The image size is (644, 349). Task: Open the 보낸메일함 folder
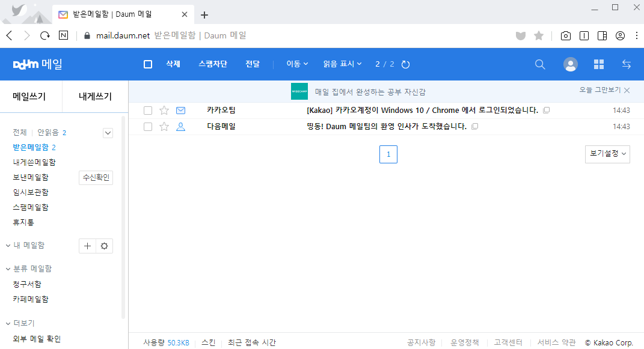click(31, 177)
